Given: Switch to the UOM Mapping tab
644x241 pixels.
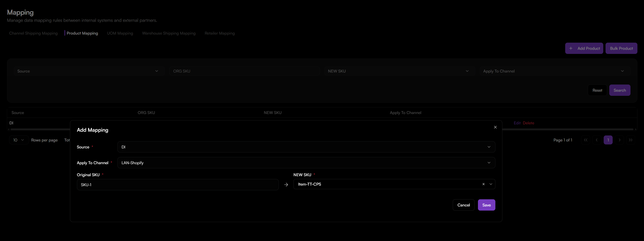Looking at the screenshot, I should tap(120, 33).
